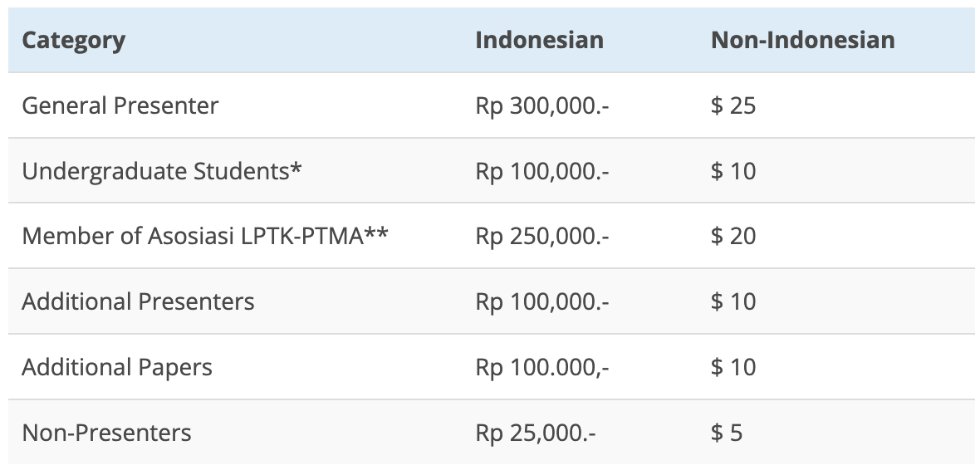Click the $ 20 price cell

pos(733,236)
